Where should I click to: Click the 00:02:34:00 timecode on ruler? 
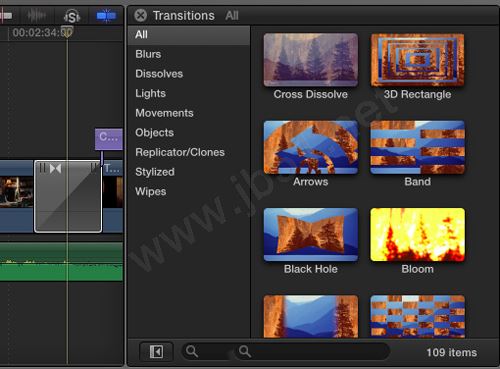pos(42,33)
